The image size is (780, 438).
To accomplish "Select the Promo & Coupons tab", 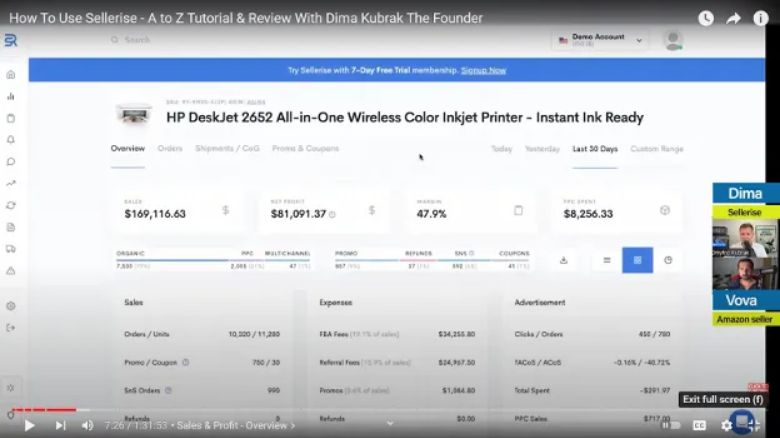I will pos(305,148).
